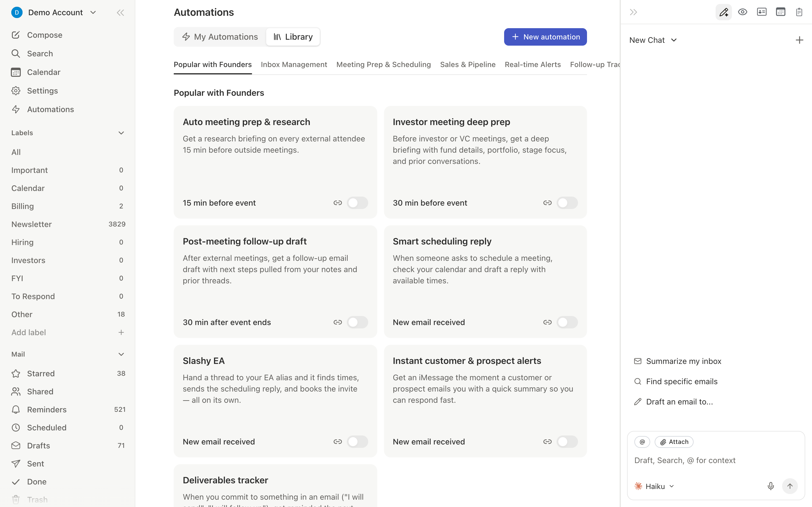Click the eye icon in chat panel toolbar
Screen dimensions: 812x507
743,12
